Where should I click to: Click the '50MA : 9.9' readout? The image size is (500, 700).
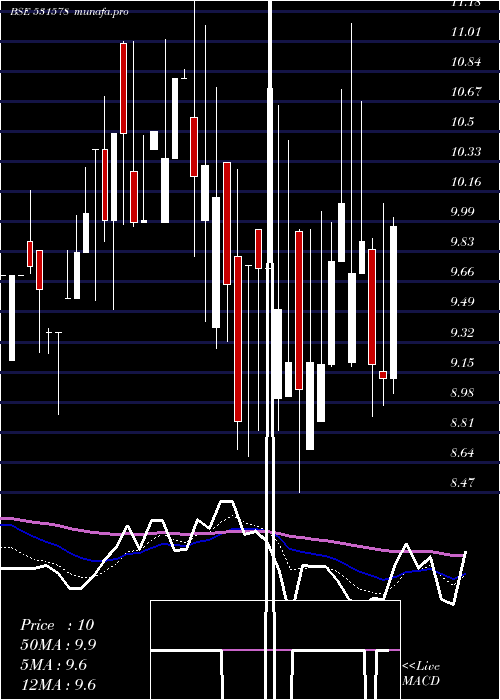pos(58,645)
